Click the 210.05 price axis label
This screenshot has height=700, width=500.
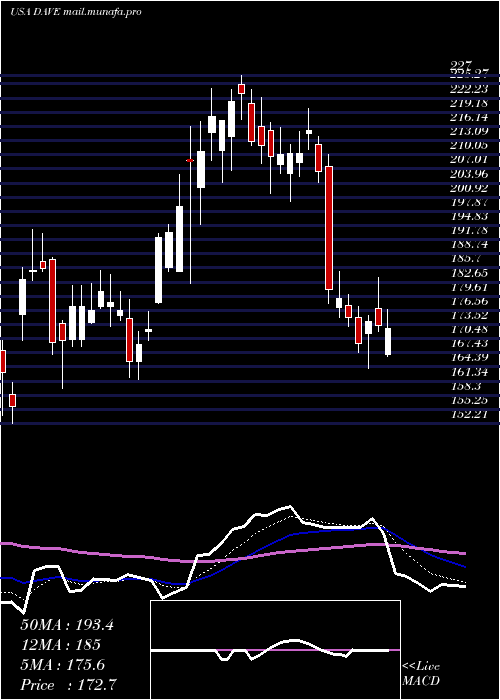(x=468, y=146)
